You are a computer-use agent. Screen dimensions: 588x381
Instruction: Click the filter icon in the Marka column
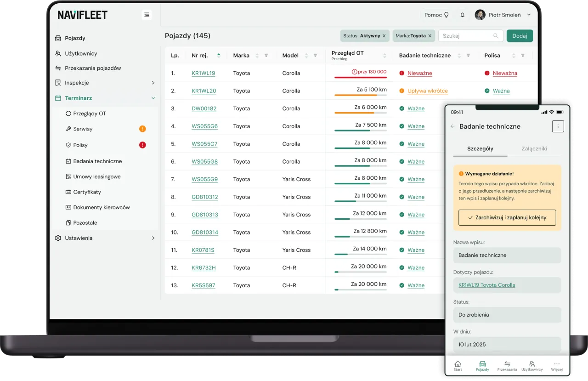266,56
